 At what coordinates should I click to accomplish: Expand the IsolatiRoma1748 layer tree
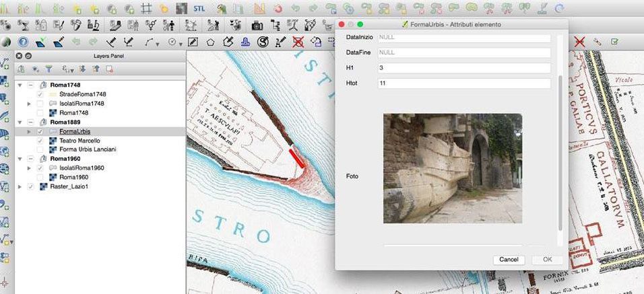tap(29, 104)
